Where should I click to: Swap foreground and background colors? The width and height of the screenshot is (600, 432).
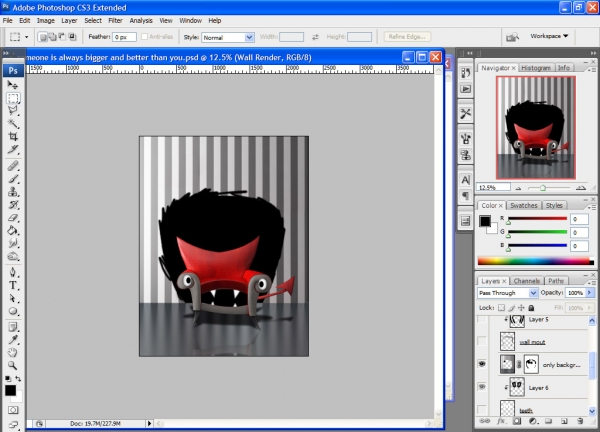pos(18,379)
